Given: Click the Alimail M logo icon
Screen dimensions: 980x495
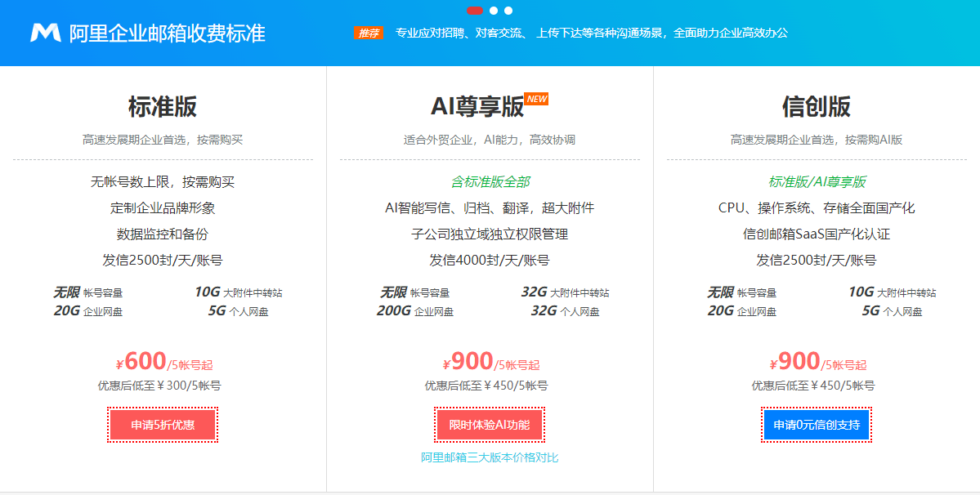Looking at the screenshot, I should pos(46,33).
